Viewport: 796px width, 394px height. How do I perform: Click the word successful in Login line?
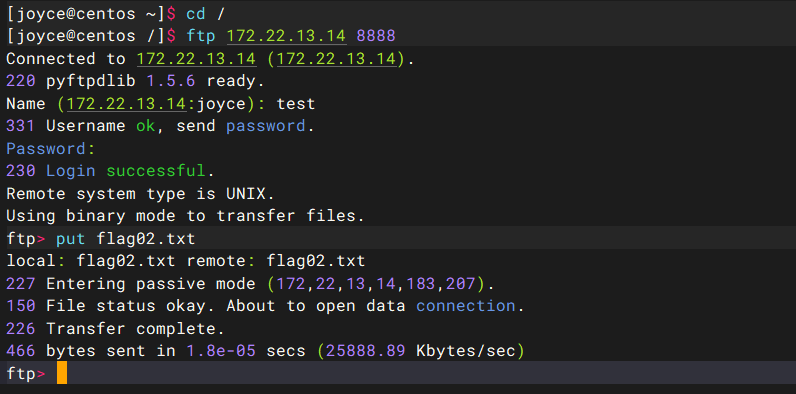[156, 171]
